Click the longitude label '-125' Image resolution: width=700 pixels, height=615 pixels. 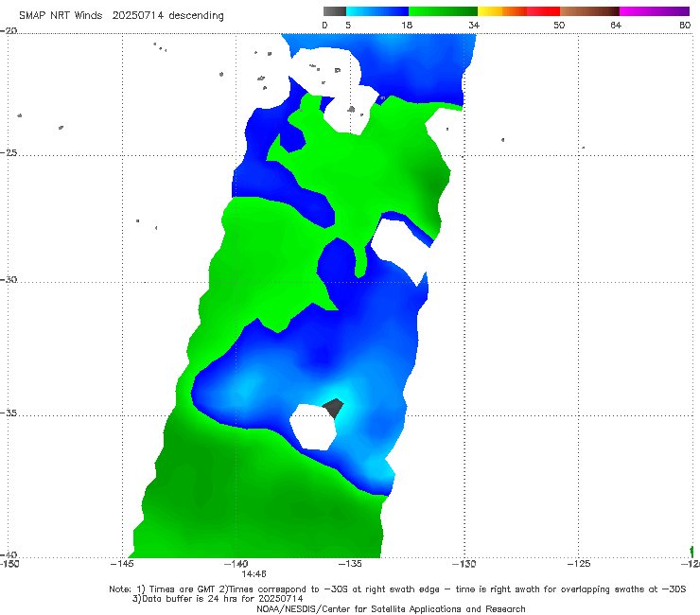(579, 564)
